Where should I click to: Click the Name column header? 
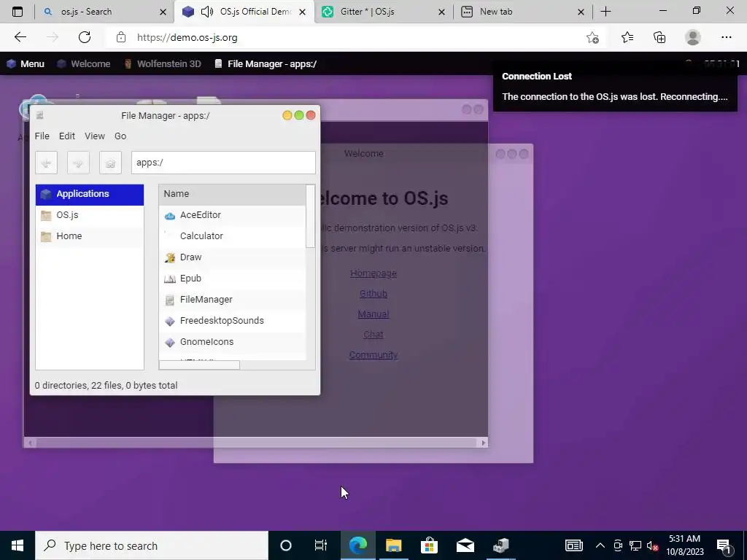tap(233, 194)
